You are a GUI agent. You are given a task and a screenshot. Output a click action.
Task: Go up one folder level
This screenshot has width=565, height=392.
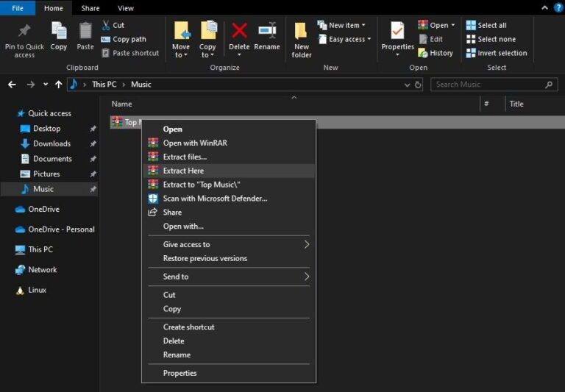(58, 85)
